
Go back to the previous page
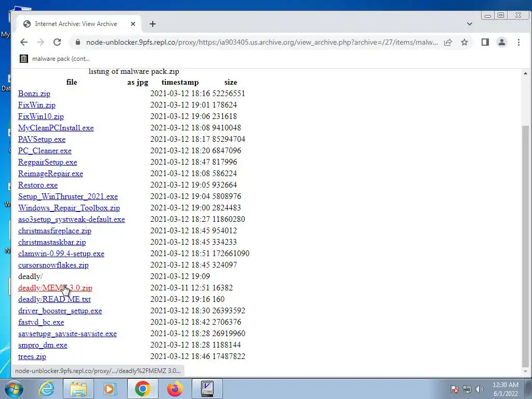24,42
